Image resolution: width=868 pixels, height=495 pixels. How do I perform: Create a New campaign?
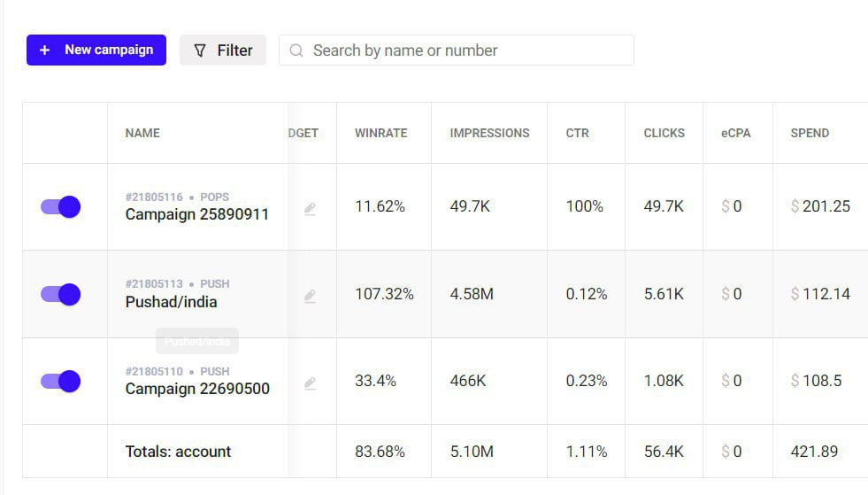(96, 50)
